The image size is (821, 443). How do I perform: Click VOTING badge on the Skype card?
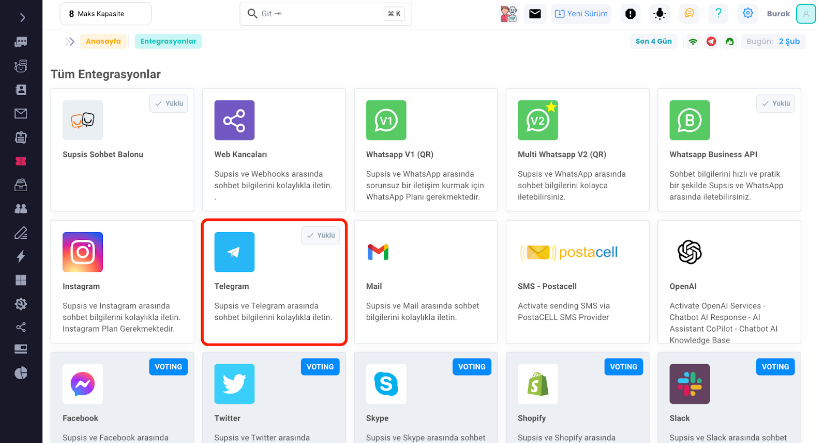tap(472, 367)
